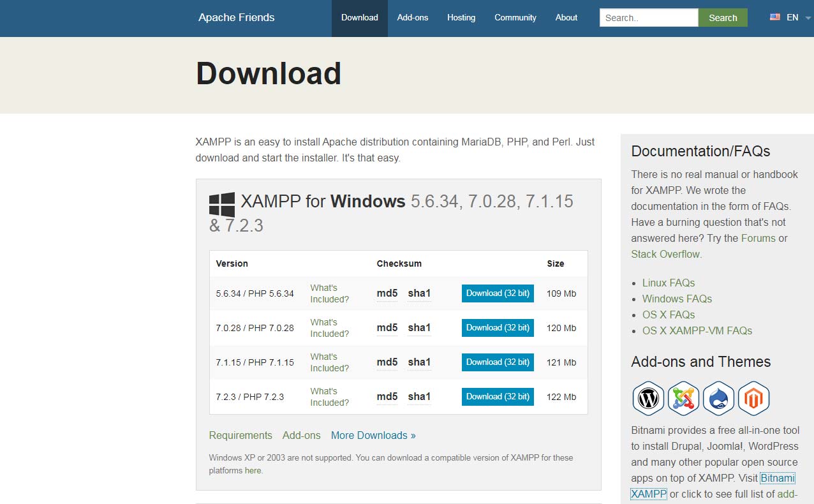This screenshot has width=814, height=504.
Task: Click 'here' link for XP compatible version
Action: tap(253, 471)
